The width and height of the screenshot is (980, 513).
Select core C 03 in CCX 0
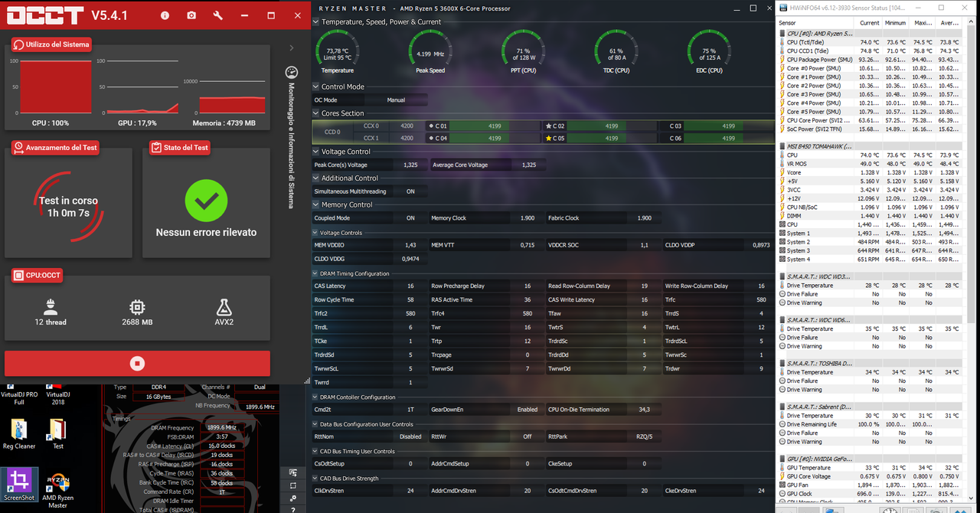(x=716, y=126)
